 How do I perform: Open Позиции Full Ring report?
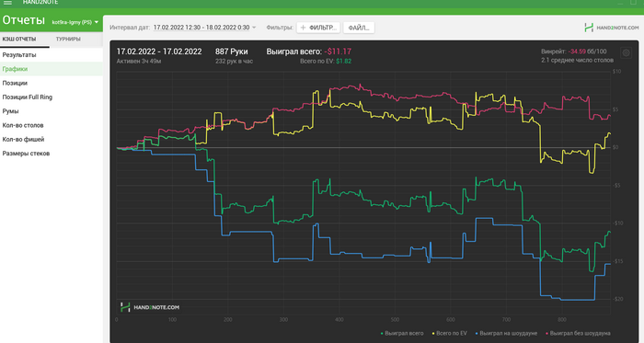coord(52,97)
